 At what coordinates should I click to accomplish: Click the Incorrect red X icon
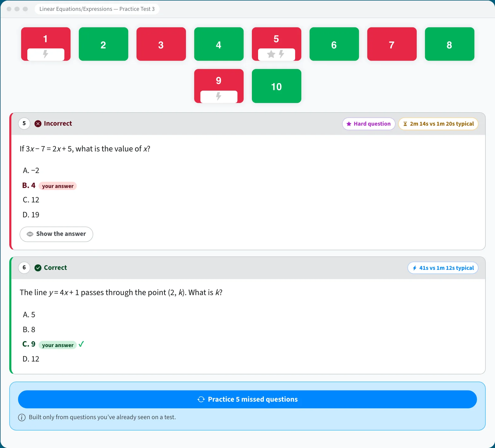click(x=38, y=124)
